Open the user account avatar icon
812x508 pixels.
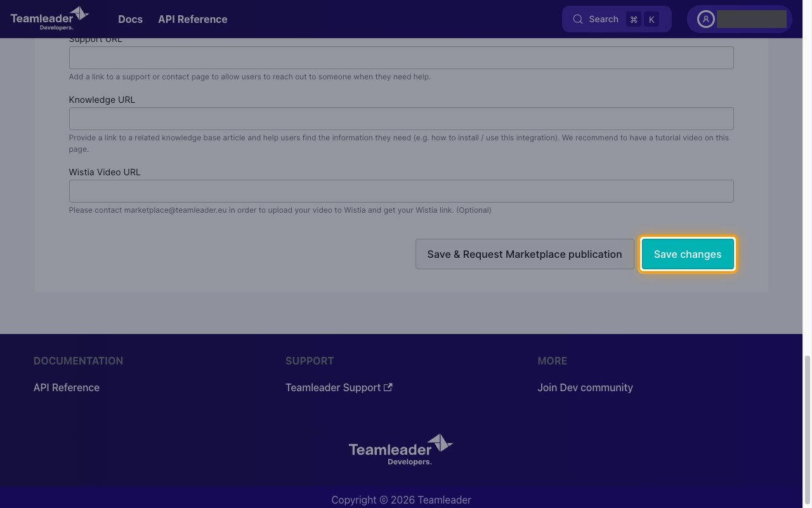(705, 19)
